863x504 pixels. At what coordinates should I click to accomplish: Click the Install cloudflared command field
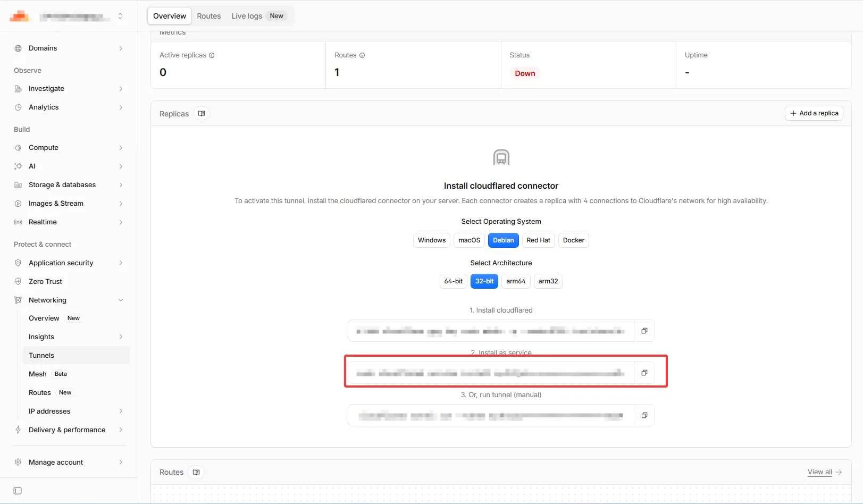pos(491,331)
